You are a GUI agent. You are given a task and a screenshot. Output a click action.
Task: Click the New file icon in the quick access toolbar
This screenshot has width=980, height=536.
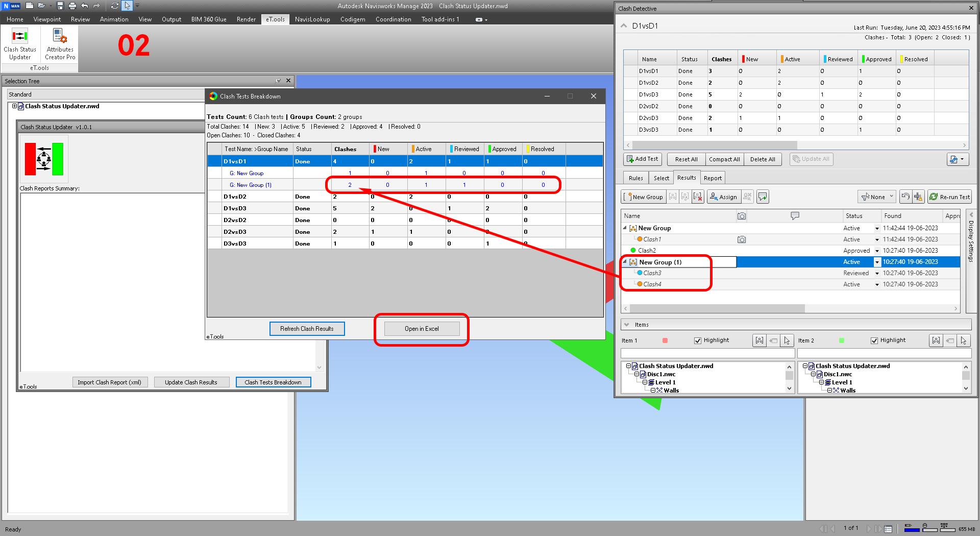[30, 6]
